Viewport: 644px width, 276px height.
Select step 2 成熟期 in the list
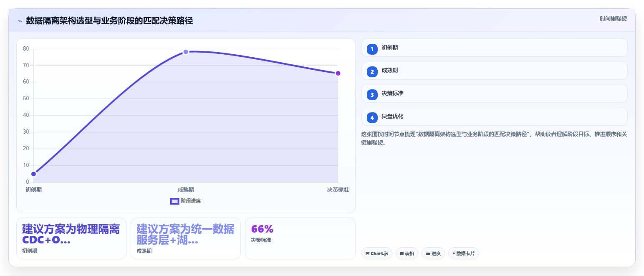(494, 71)
